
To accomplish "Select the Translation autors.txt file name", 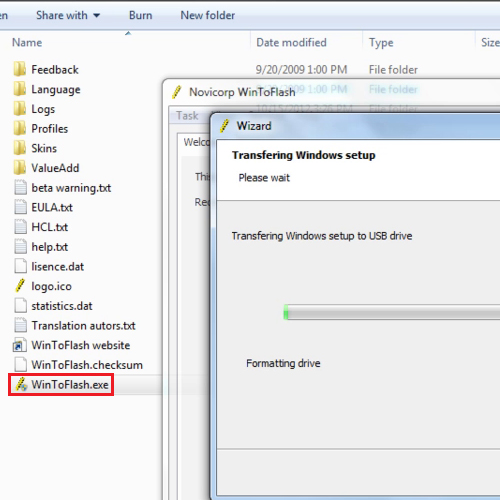I will coord(83,326).
